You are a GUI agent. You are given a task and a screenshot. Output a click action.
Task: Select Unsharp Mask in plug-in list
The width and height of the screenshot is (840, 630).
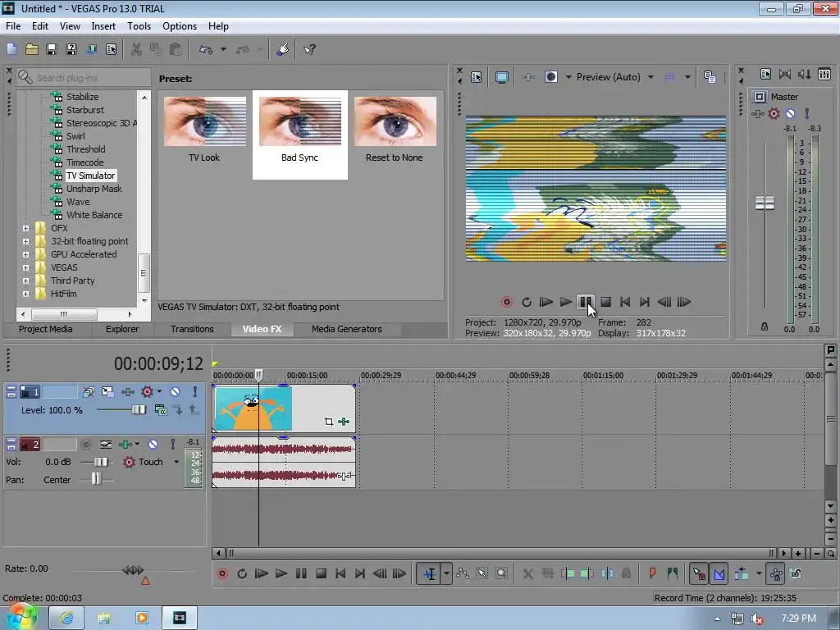click(x=94, y=189)
